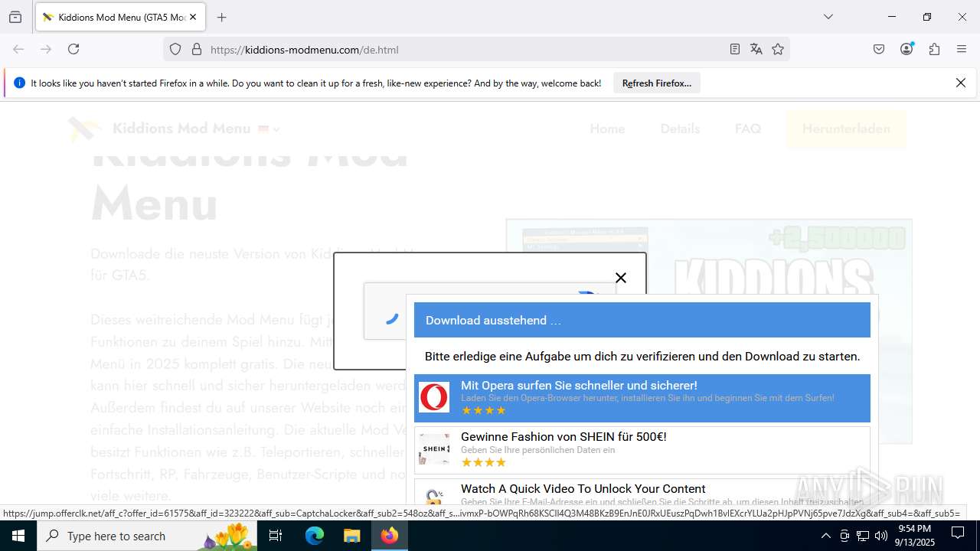Close the Kiddions Mod Menu tab

coord(192,17)
